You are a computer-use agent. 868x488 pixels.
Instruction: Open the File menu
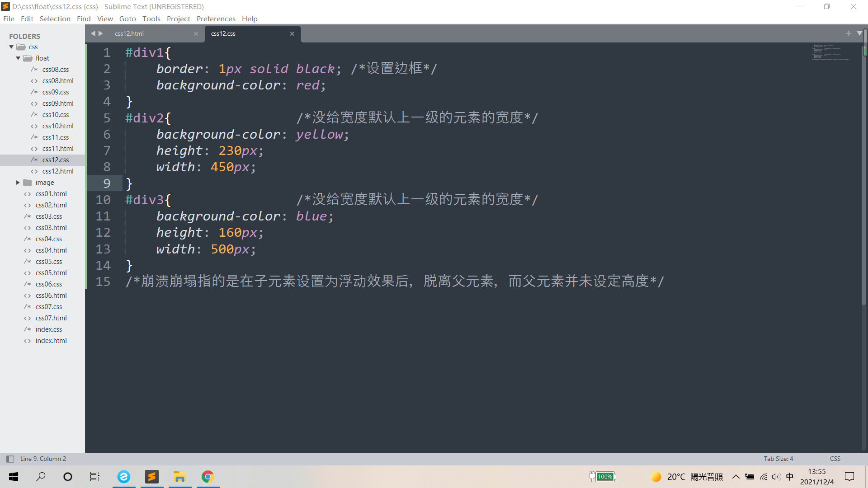click(9, 19)
